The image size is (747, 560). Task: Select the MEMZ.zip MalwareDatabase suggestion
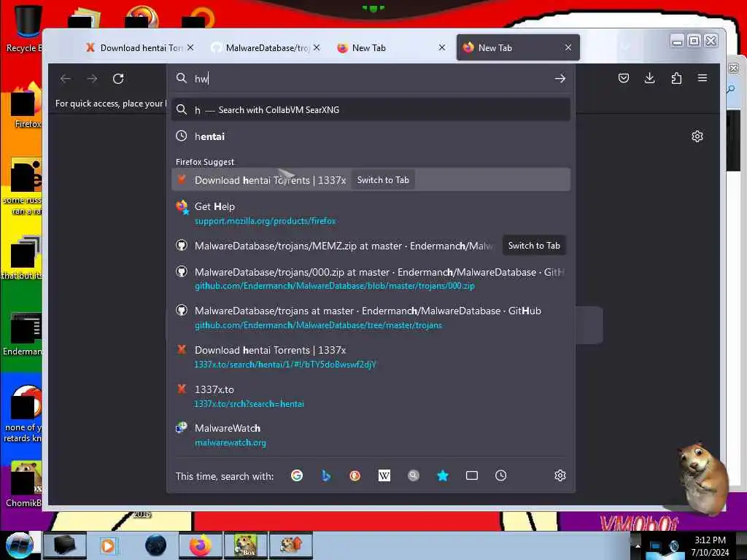pyautogui.click(x=343, y=246)
